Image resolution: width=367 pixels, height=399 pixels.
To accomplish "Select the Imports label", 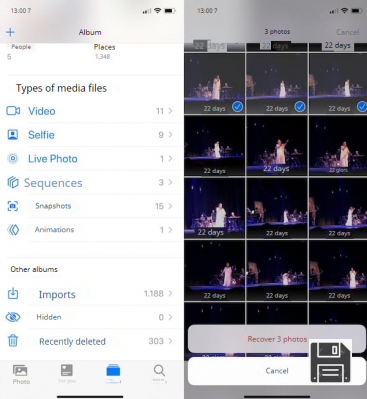I will pyautogui.click(x=57, y=294).
